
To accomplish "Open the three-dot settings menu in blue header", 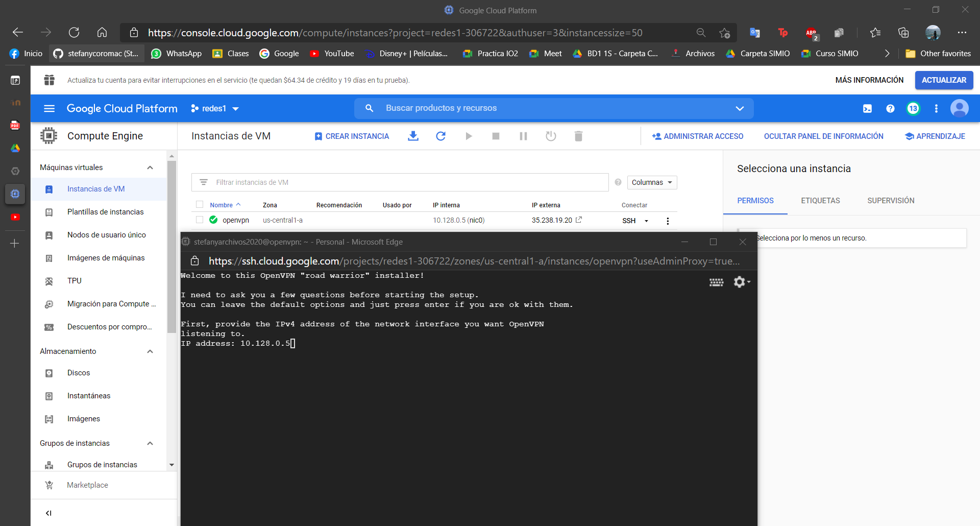I will coord(936,108).
